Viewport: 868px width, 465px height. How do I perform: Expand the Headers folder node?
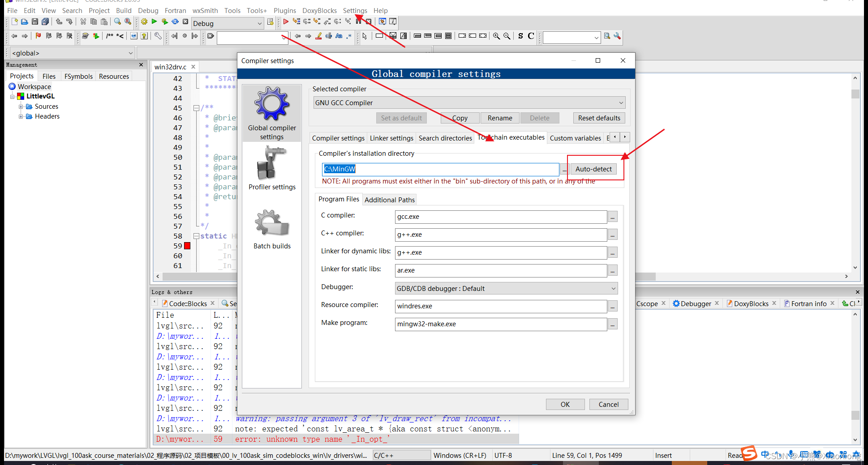21,116
